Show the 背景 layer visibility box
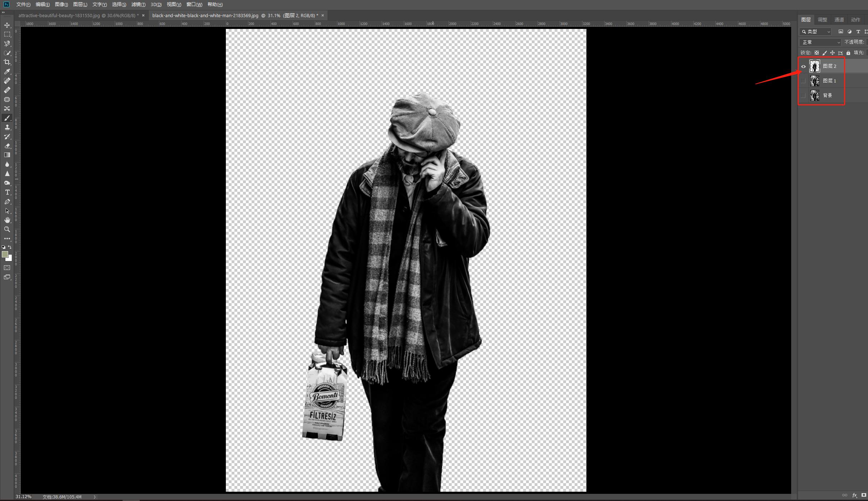Viewport: 868px width, 501px height. click(x=803, y=96)
